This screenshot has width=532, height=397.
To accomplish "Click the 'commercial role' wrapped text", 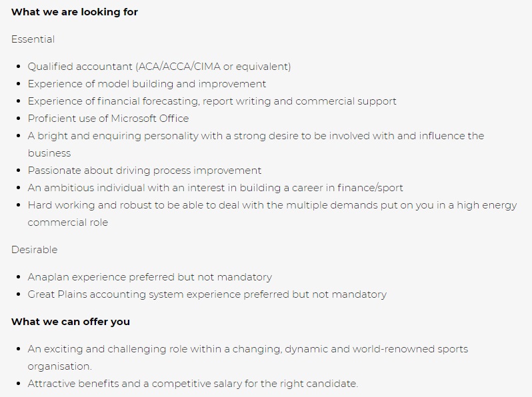I will click(68, 222).
